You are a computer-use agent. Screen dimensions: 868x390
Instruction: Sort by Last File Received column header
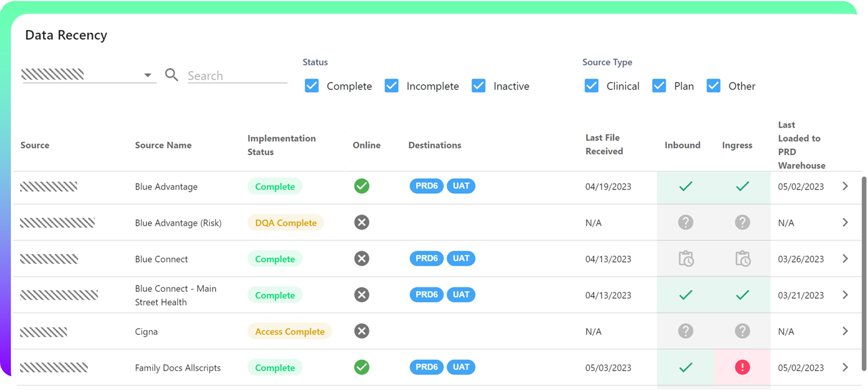[604, 144]
